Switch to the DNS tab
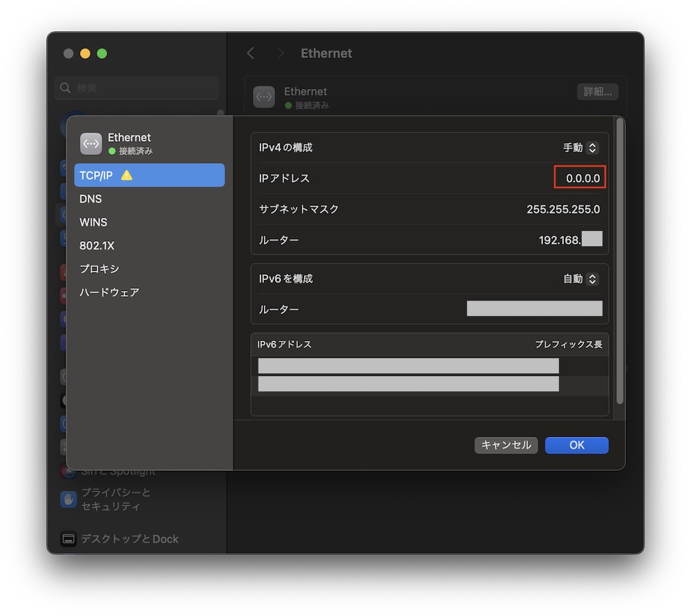 click(x=91, y=199)
